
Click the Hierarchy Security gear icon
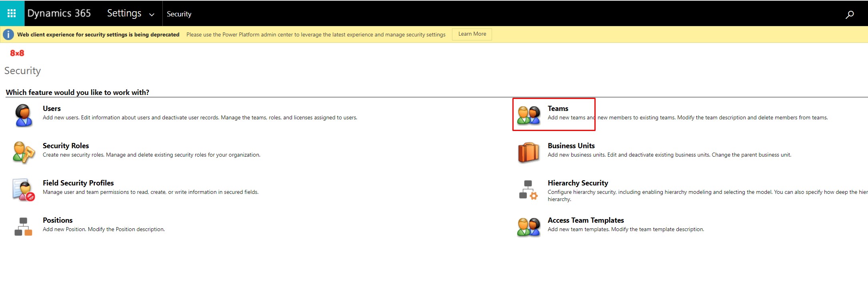click(528, 189)
